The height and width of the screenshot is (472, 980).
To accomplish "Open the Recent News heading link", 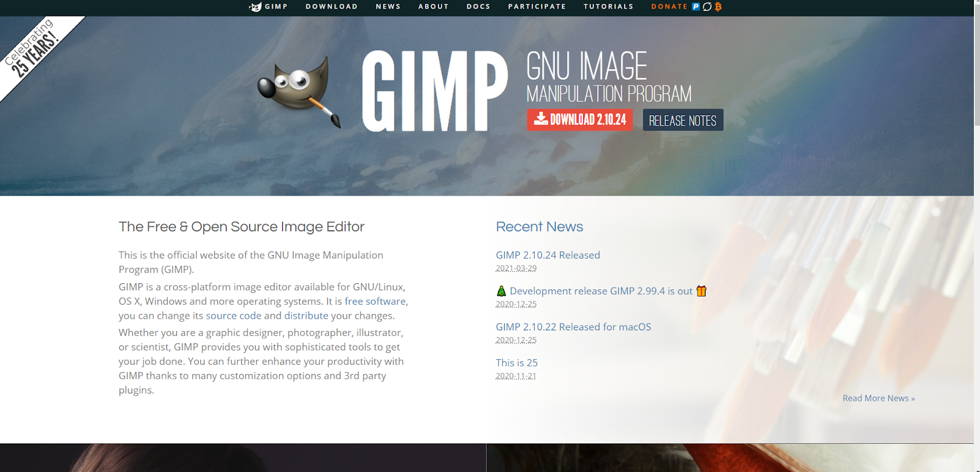I will (x=539, y=227).
